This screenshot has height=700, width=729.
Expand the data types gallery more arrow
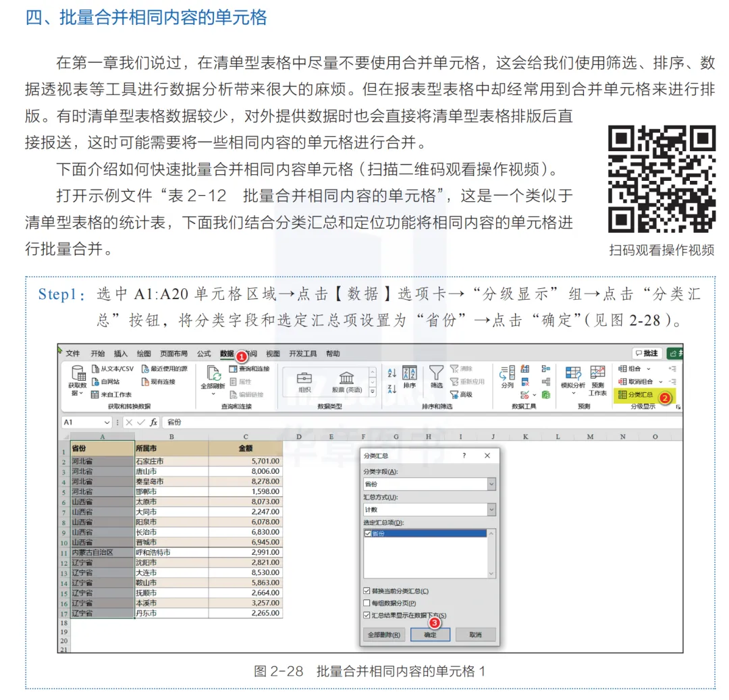373,392
